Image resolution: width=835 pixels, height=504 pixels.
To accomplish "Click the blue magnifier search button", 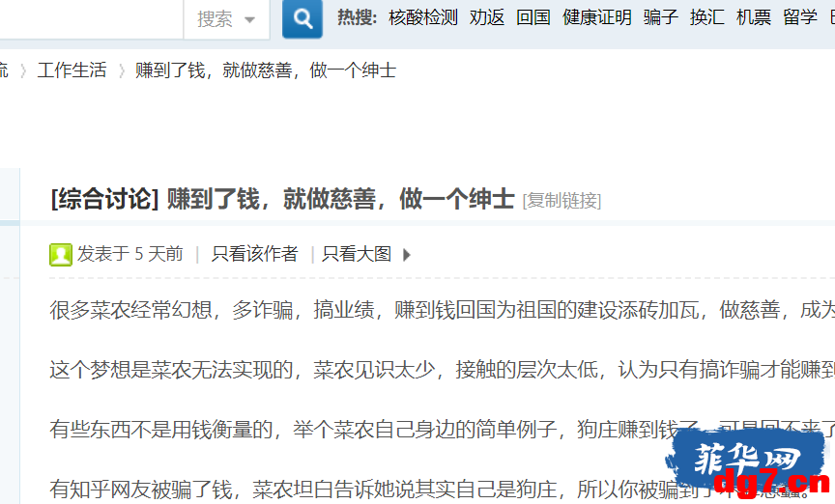I will 302,18.
